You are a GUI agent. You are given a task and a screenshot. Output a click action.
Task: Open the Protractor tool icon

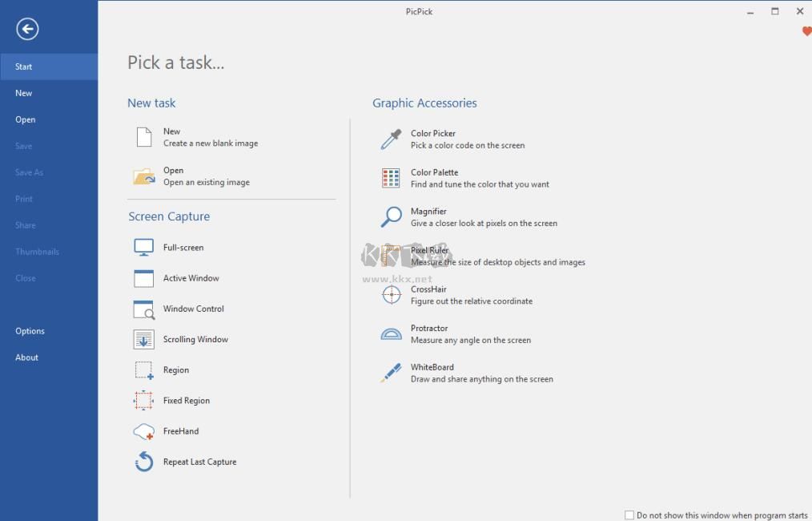391,334
